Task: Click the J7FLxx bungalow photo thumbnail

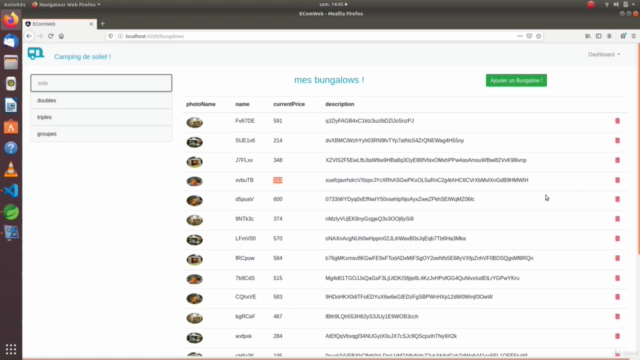Action: [195, 162]
